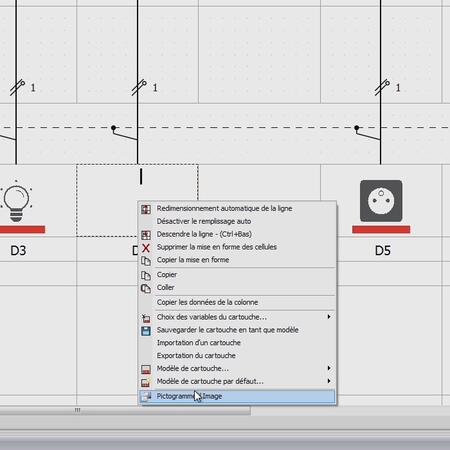The width and height of the screenshot is (450, 450).
Task: Click the horizontal scrollbar thumb
Action: (x=125, y=411)
